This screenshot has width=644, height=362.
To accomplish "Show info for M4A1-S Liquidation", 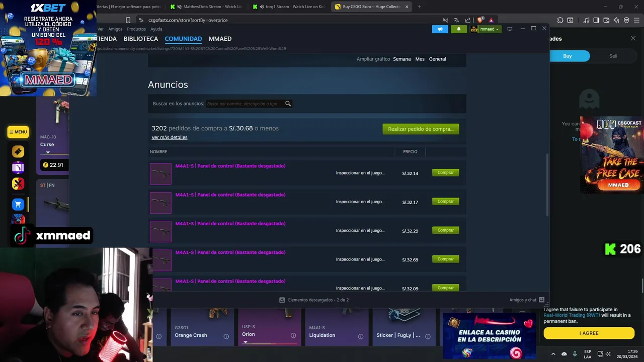I will pos(361,336).
